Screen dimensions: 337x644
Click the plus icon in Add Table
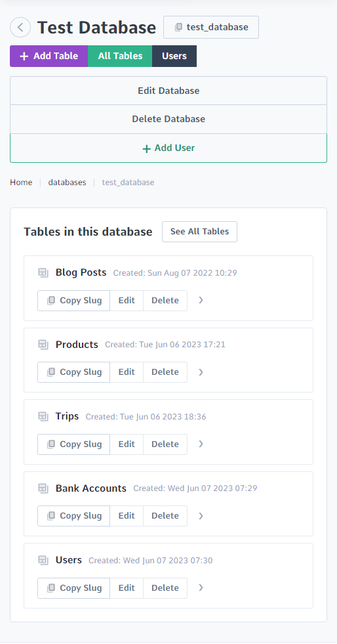click(24, 56)
